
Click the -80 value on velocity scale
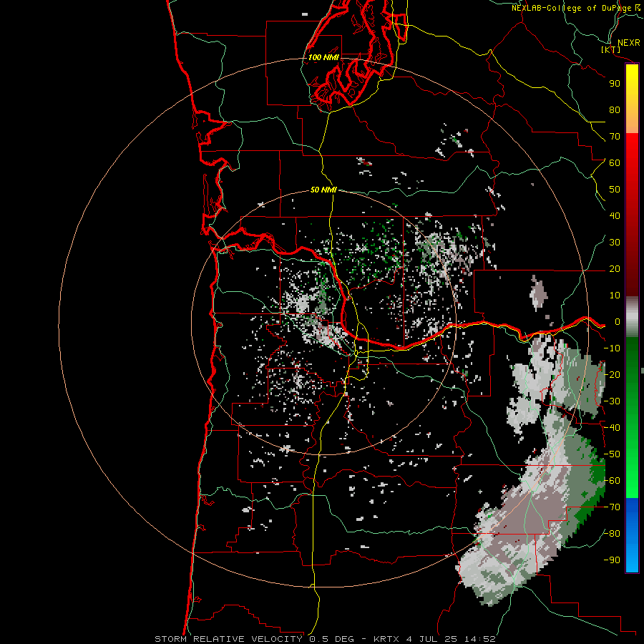[612, 534]
